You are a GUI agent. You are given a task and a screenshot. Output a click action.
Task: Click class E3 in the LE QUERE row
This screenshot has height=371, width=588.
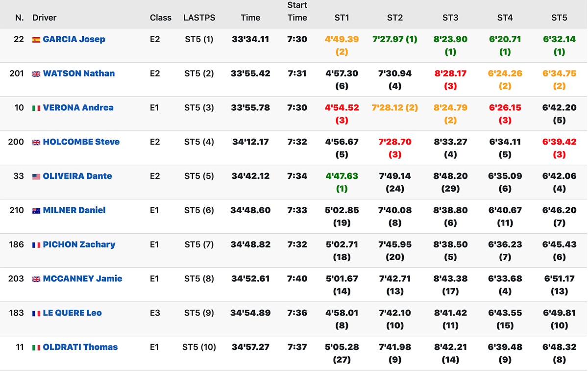(155, 313)
